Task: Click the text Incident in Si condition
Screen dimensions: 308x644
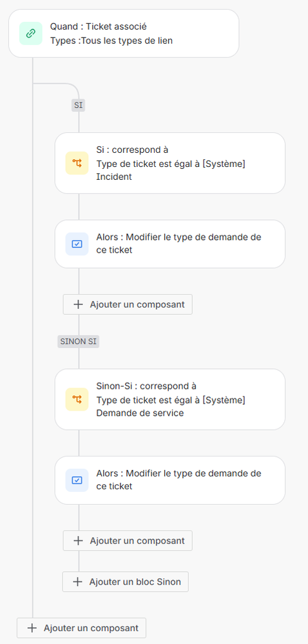Action: coord(114,177)
